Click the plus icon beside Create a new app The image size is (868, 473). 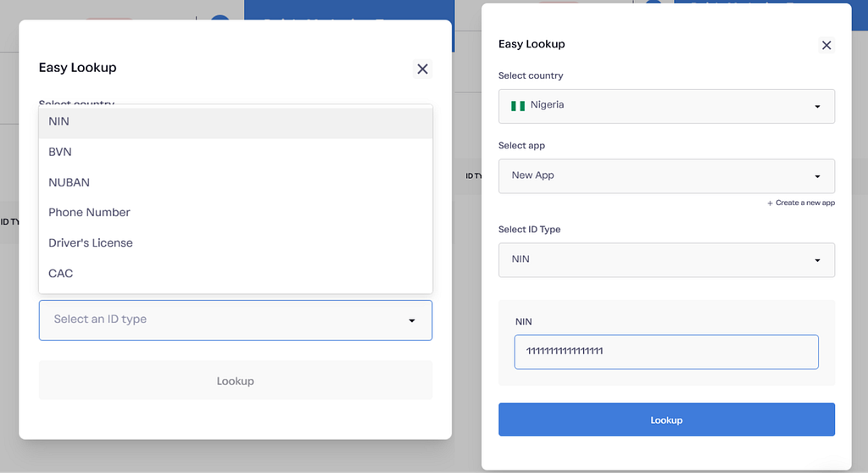(x=770, y=203)
